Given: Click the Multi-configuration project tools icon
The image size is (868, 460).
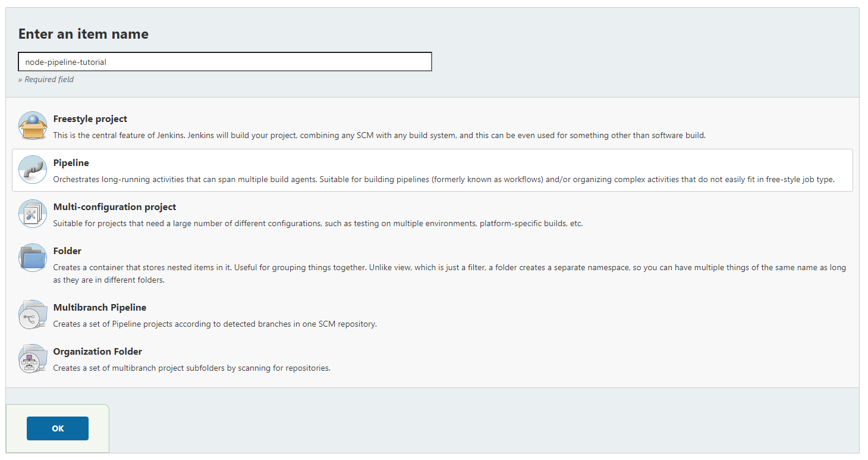Looking at the screenshot, I should pyautogui.click(x=33, y=214).
